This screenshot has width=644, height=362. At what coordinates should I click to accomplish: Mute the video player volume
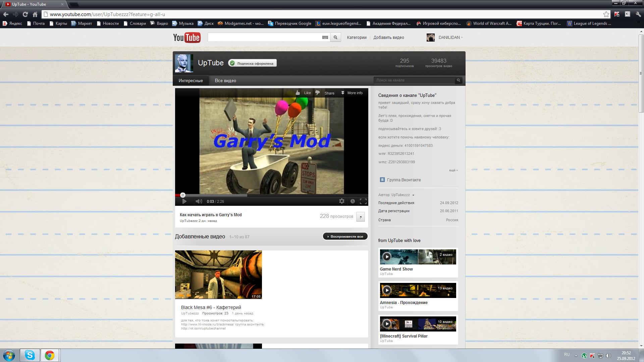tap(199, 201)
